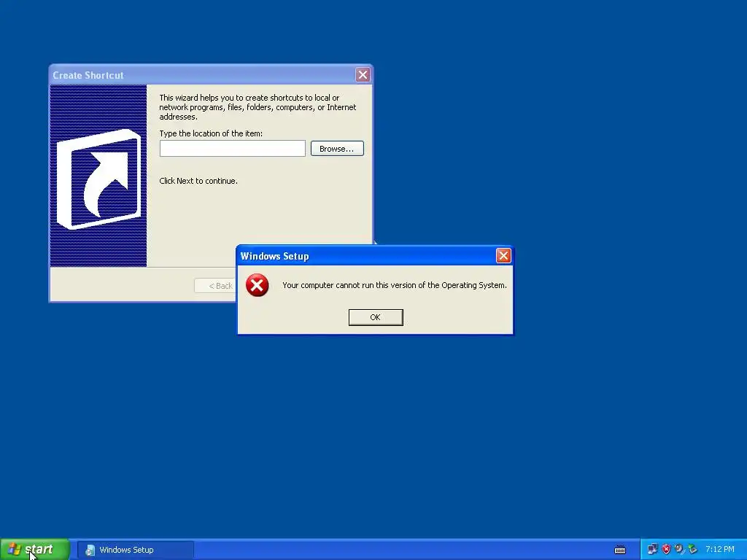The width and height of the screenshot is (747, 560).
Task: Click the greyed Back button in Create Shortcut
Action: click(215, 286)
